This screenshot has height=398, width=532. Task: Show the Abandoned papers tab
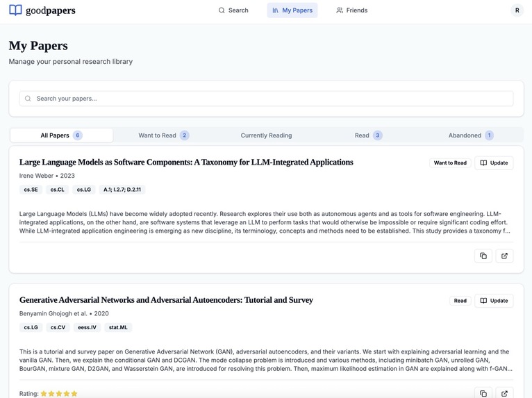(471, 135)
